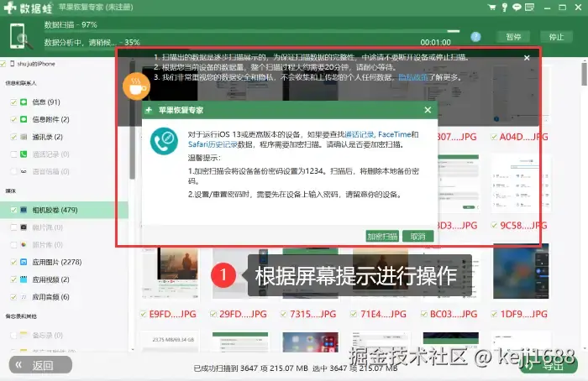Open the E9FD....JPG thumbnail
The width and height of the screenshot is (588, 381).
tap(171, 273)
